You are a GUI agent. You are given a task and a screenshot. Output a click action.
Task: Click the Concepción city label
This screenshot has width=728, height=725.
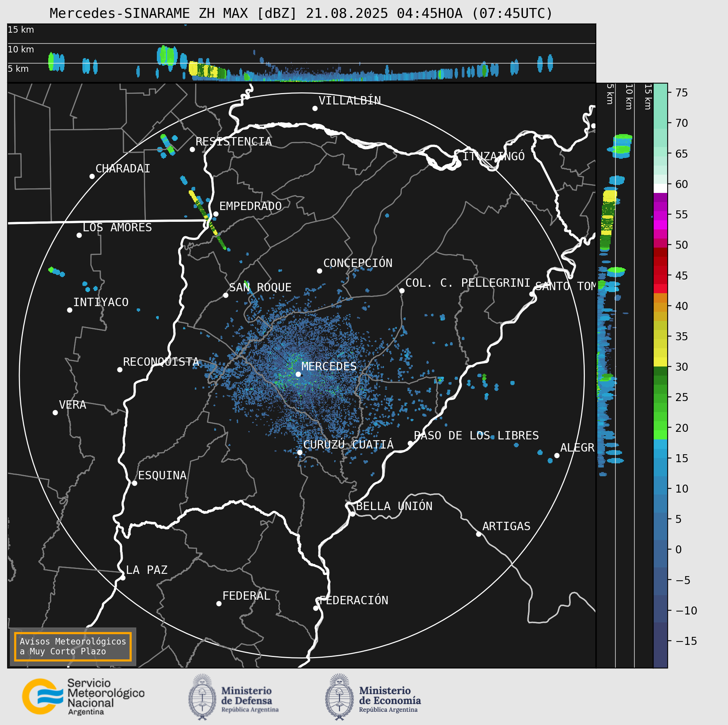tap(358, 263)
